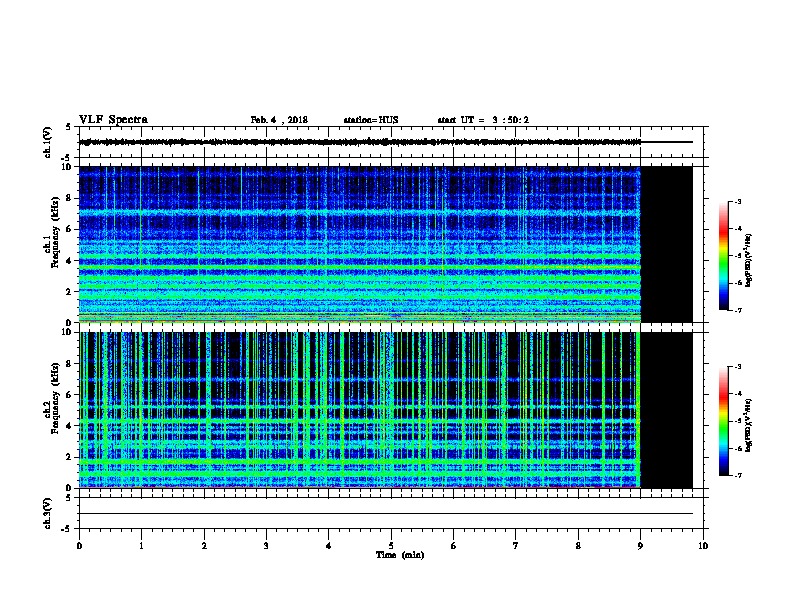
Task: Click the "-3" label on ch.2 color bar
Action: point(738,367)
